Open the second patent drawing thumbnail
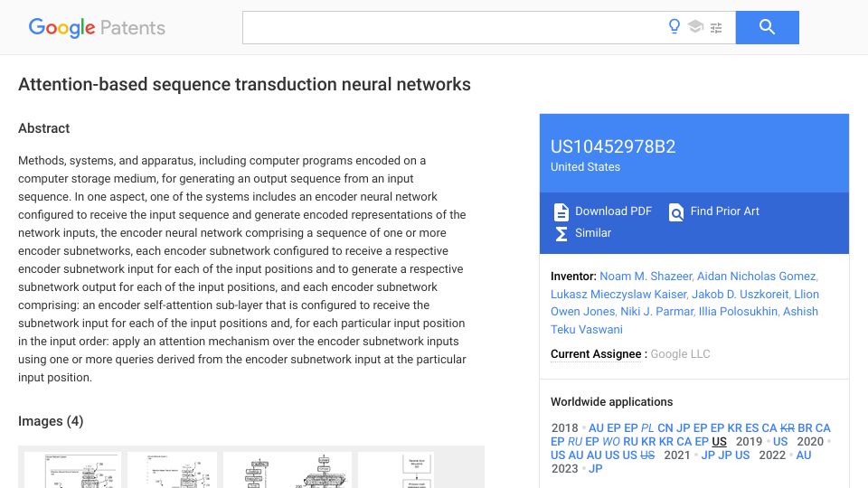Screen dimensions: 868x488 (172, 470)
